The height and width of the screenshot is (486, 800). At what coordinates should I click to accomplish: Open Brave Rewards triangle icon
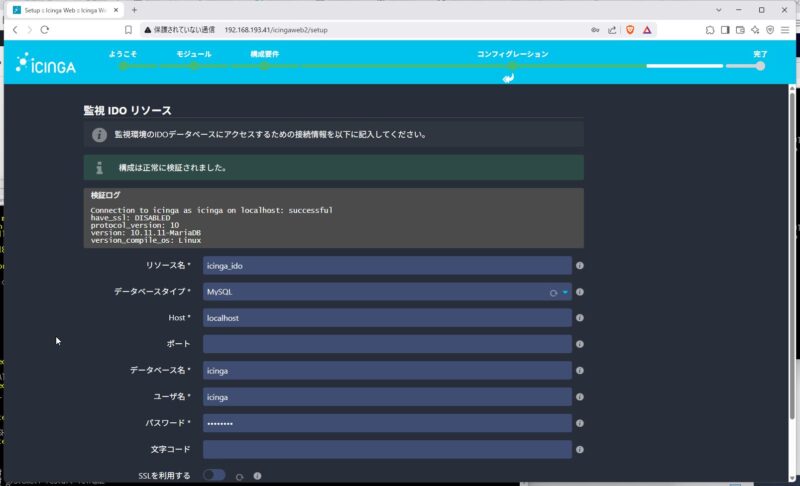(x=647, y=30)
